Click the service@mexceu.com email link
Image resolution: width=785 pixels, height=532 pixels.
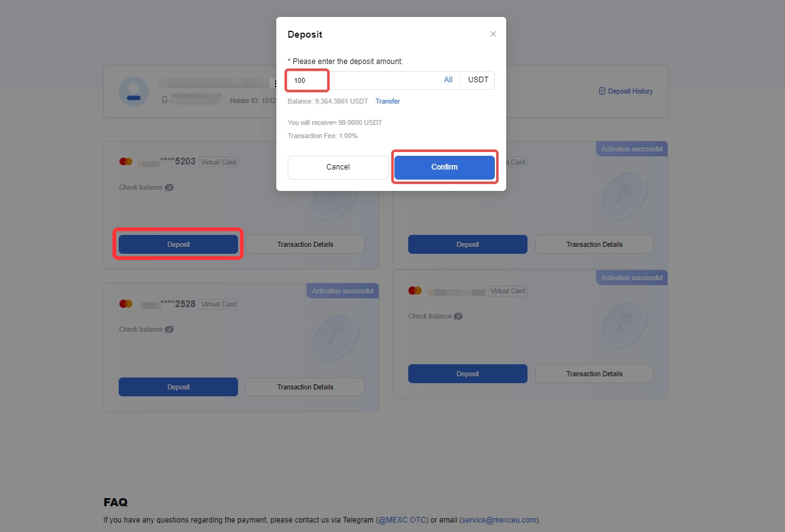(499, 520)
